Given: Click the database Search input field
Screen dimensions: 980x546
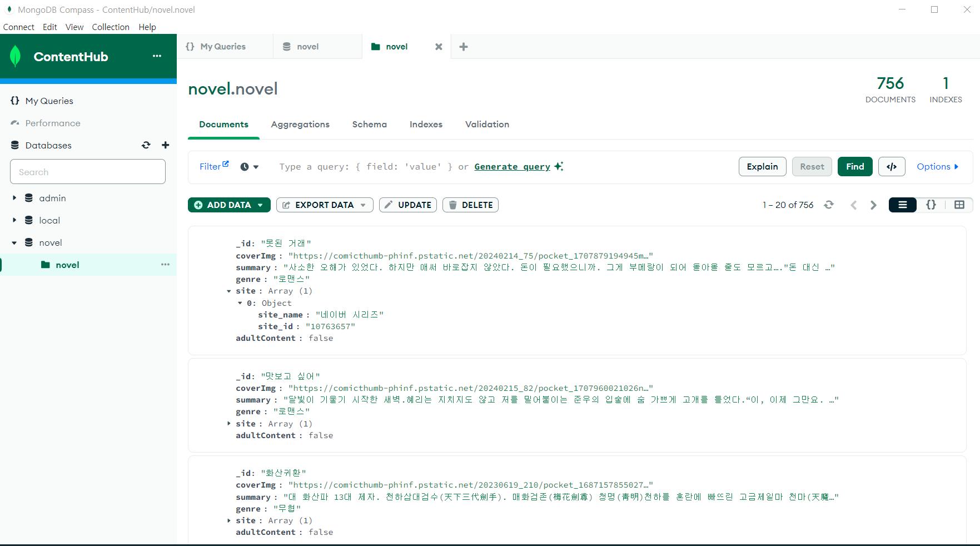Looking at the screenshot, I should pos(88,172).
